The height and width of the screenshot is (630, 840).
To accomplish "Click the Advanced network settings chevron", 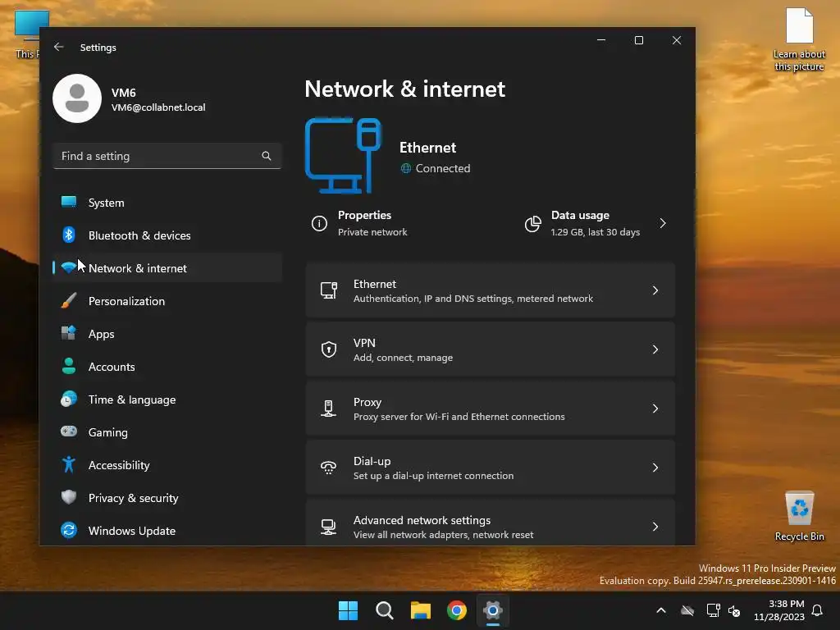I will (x=655, y=527).
